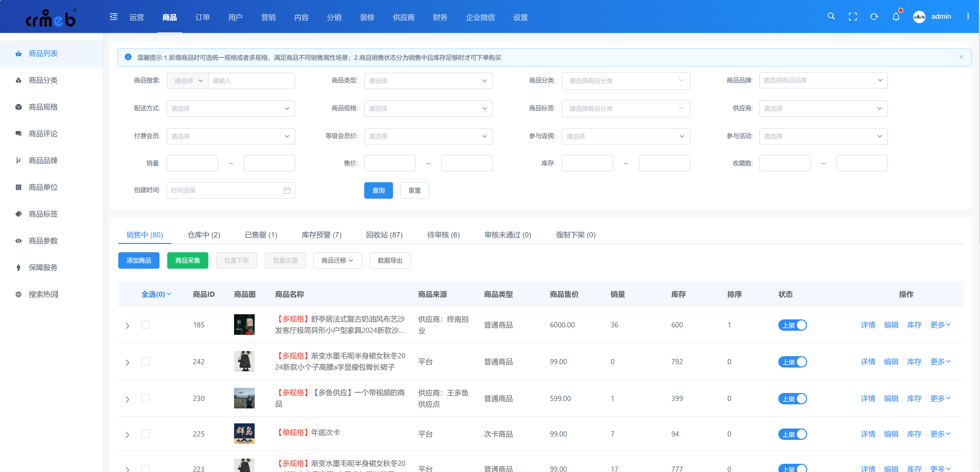Open 库存 link for product 225

[x=914, y=434]
